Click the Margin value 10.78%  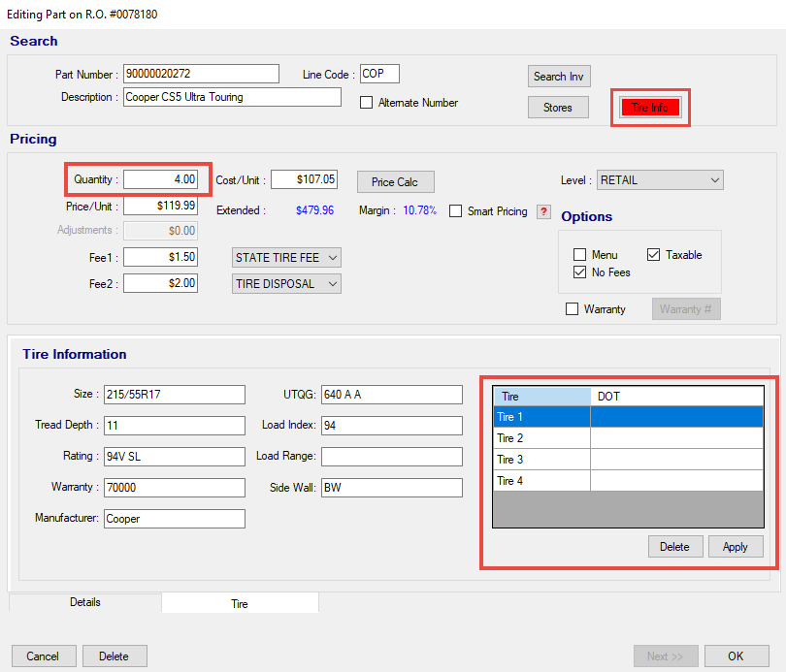coord(419,210)
